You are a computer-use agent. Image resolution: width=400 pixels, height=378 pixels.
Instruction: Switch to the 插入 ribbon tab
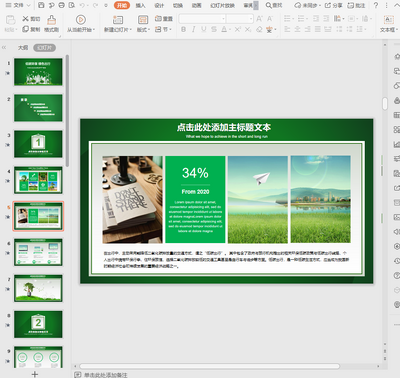tap(140, 5)
